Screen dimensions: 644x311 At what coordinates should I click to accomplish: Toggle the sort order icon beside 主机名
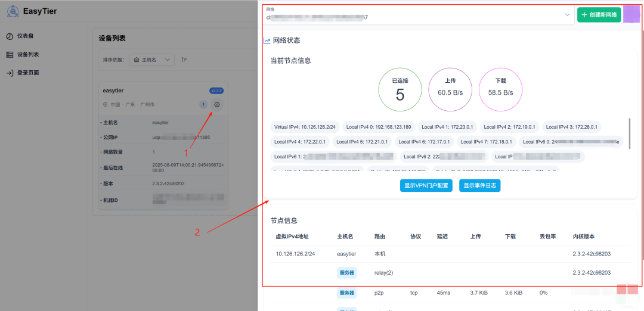pyautogui.click(x=184, y=60)
